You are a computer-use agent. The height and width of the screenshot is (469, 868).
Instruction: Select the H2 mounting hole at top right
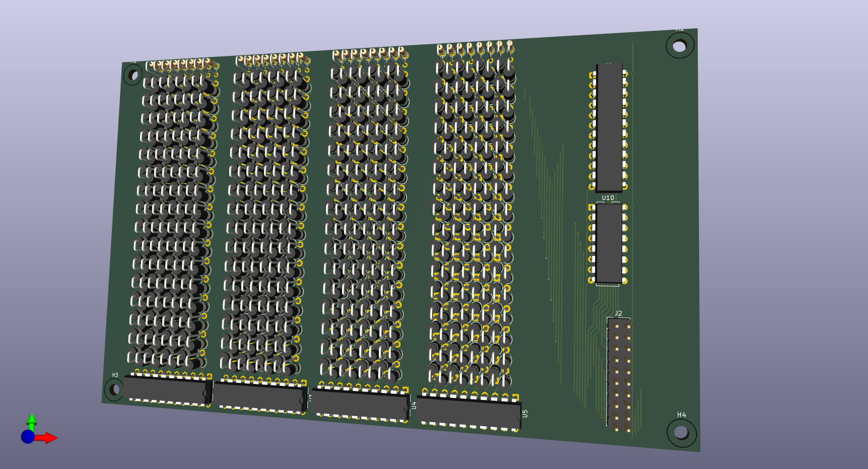click(x=680, y=46)
